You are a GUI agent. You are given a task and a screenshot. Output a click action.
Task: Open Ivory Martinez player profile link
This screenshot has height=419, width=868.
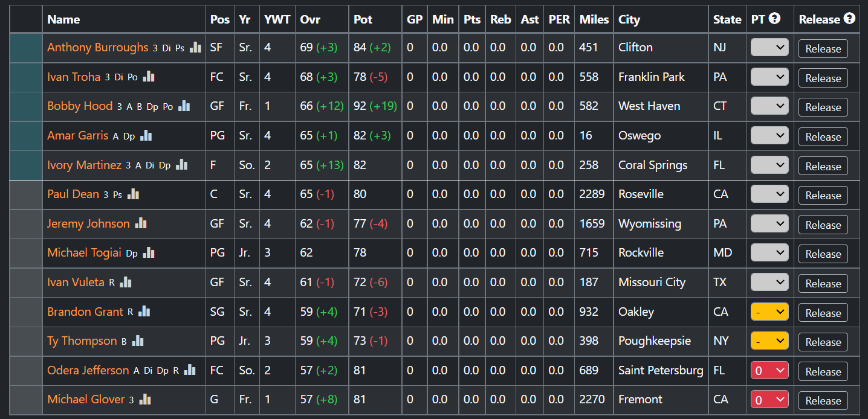(85, 165)
